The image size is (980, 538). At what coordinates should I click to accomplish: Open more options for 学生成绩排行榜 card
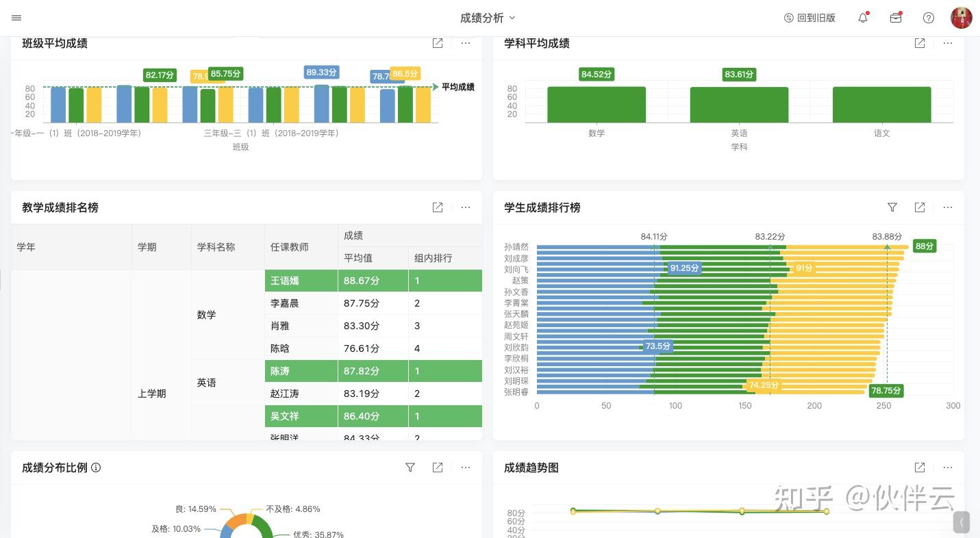click(x=948, y=207)
